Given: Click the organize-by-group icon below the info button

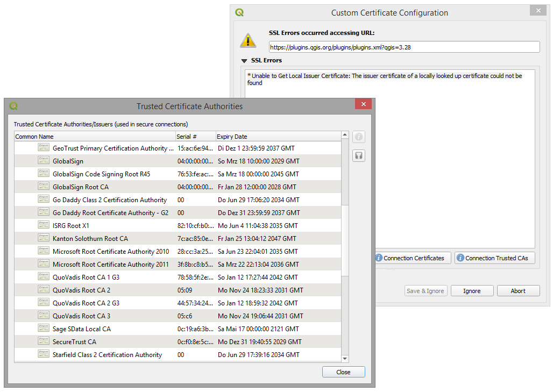Looking at the screenshot, I should click(358, 155).
